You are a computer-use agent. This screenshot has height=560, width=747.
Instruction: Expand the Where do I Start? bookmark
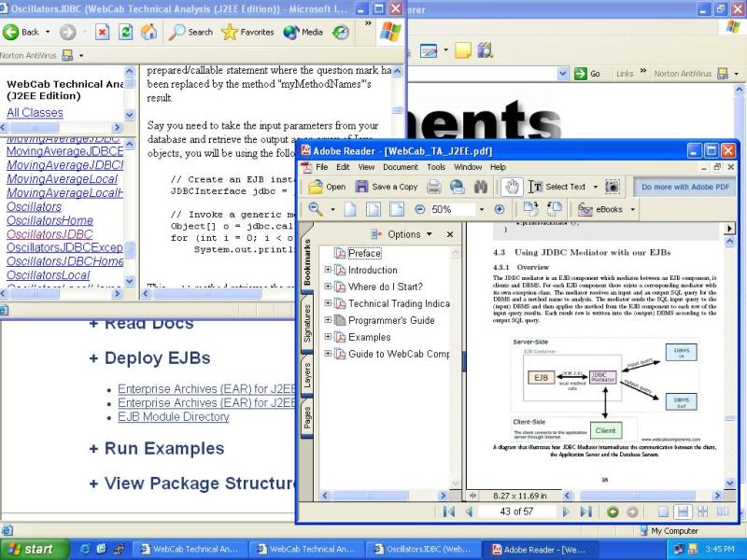click(x=328, y=287)
